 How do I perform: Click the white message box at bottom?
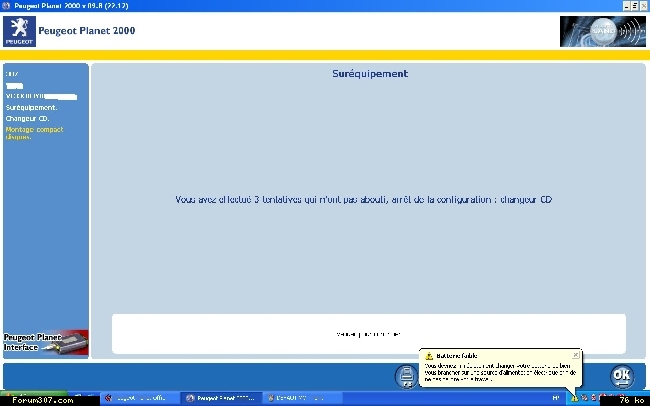(369, 334)
